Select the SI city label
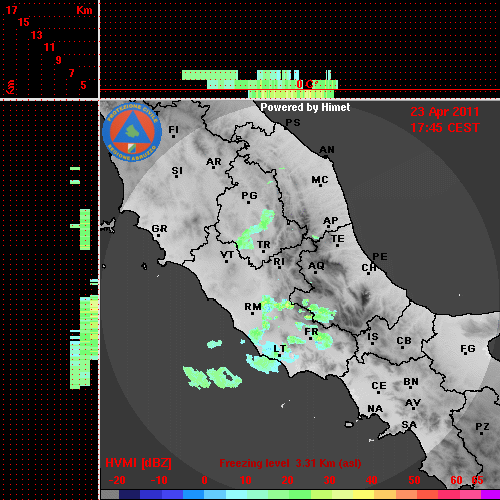Image resolution: width=500 pixels, height=500 pixels. (x=177, y=171)
